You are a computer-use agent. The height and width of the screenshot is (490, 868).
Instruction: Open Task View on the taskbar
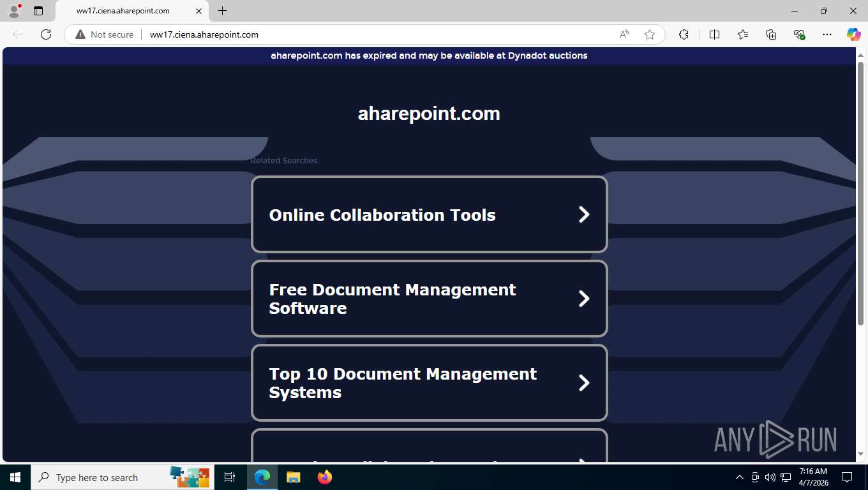(230, 477)
